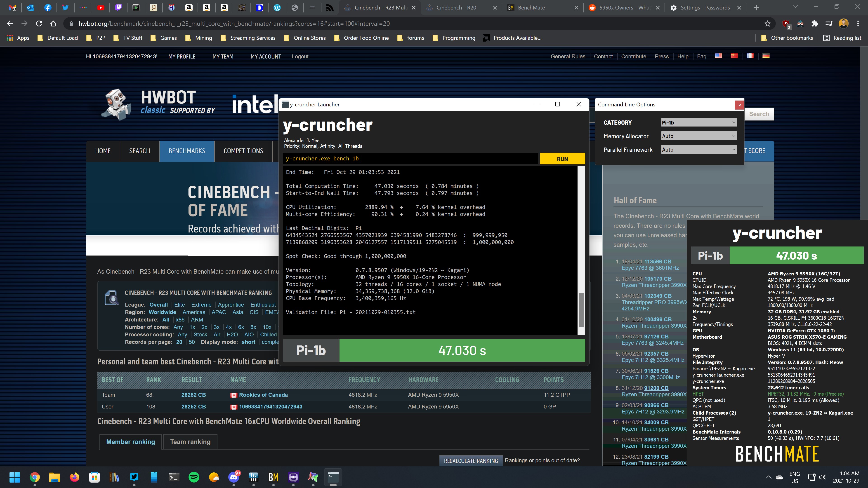Click the HWBOT Search button

point(759,114)
